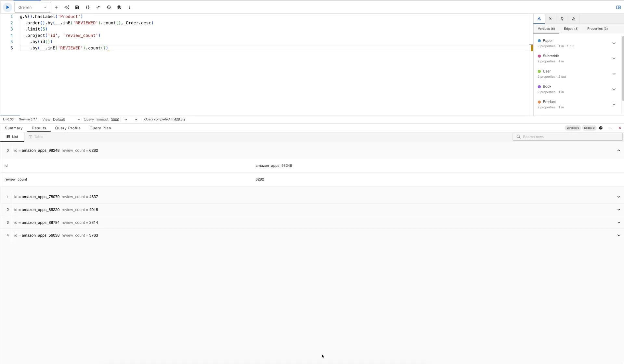Click the debug bug icon
This screenshot has width=624, height=364.
119,7
